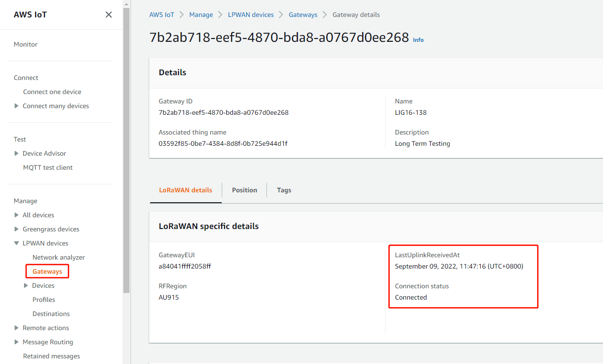Image resolution: width=603 pixels, height=364 pixels.
Task: Click the Gateway details breadcrumb text
Action: pos(356,15)
